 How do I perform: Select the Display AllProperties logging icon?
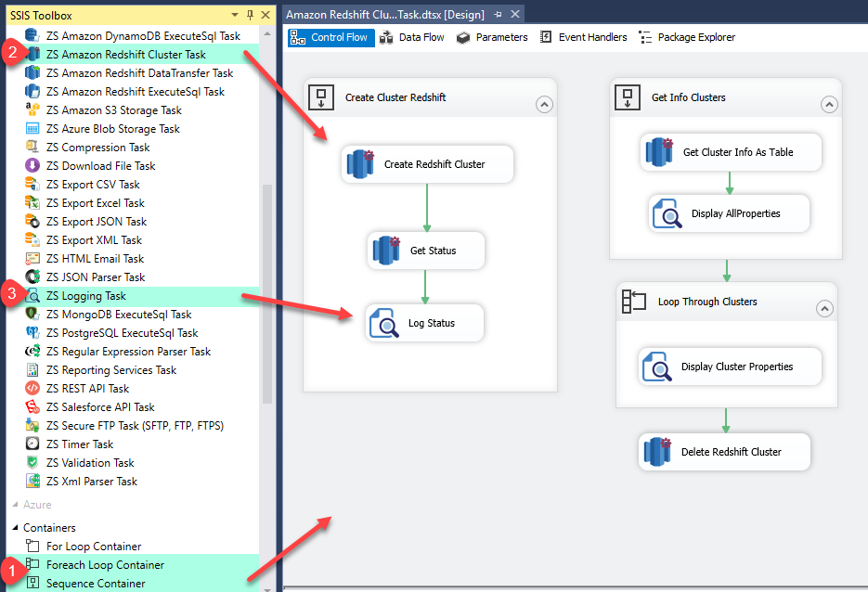click(x=667, y=213)
